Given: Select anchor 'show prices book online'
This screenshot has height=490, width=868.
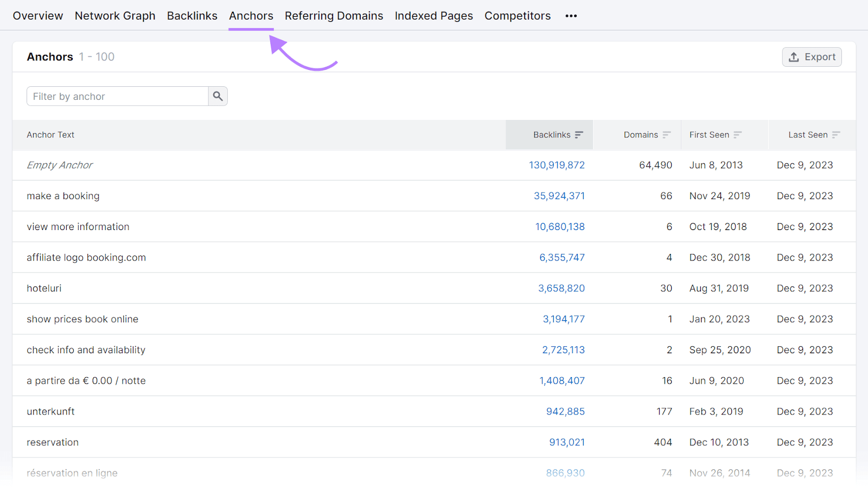Looking at the screenshot, I should (x=82, y=319).
